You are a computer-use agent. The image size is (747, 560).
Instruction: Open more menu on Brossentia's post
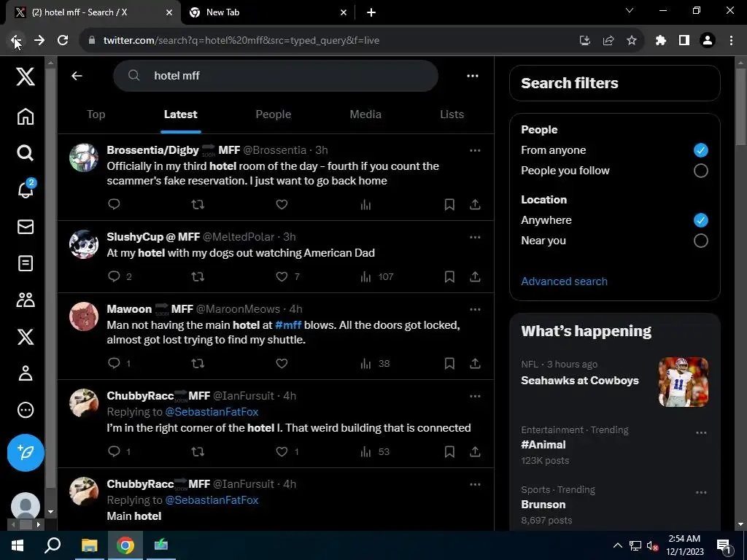pos(475,150)
